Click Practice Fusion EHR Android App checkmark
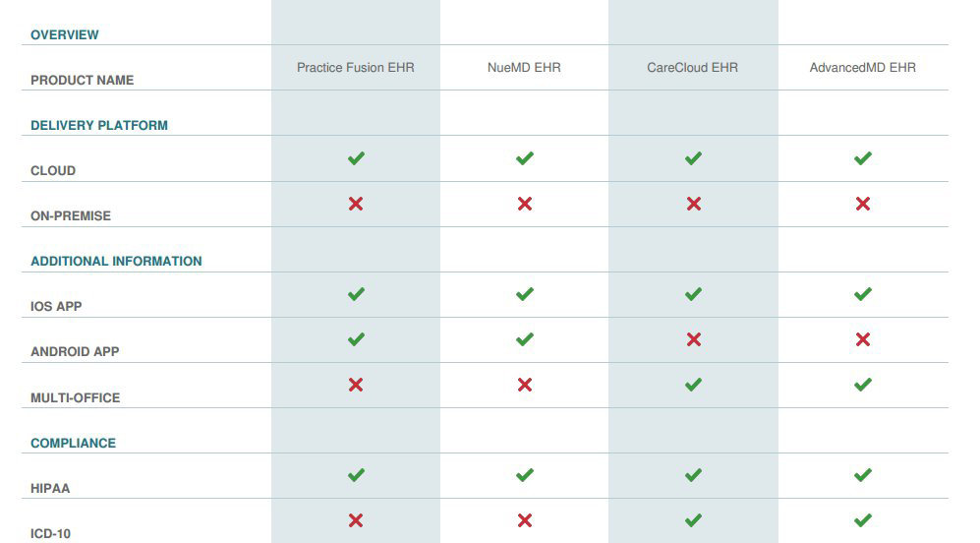 click(x=356, y=339)
